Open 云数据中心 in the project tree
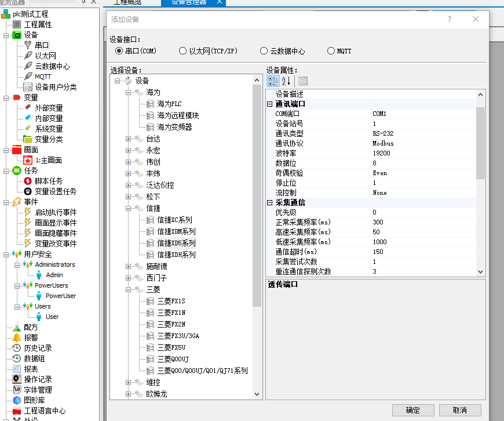This screenshot has height=421, width=504. (52, 66)
